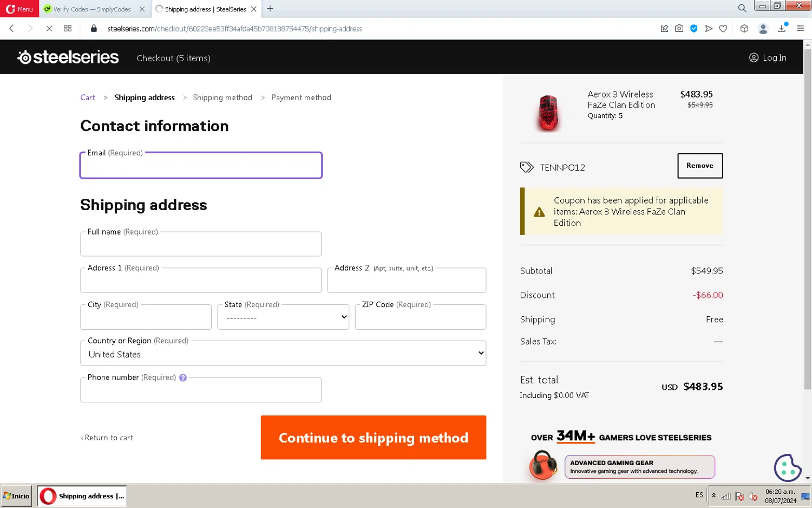Go back to previous page
The image size is (812, 508).
point(11,29)
